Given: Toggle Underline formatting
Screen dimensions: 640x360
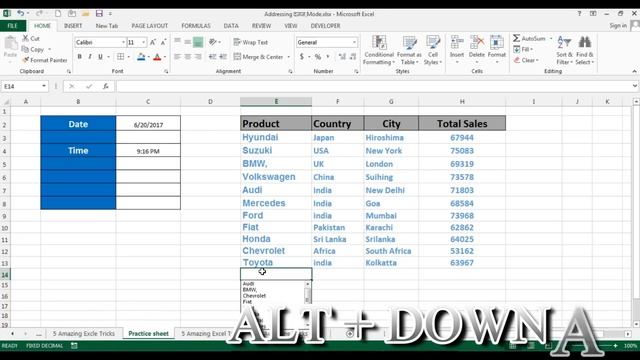Looking at the screenshot, I should 100,56.
